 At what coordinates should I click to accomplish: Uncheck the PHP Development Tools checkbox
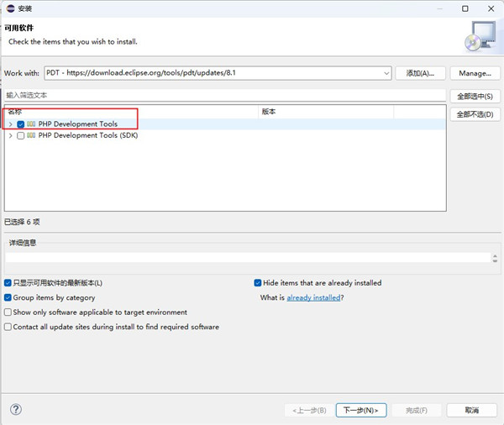pyautogui.click(x=21, y=124)
